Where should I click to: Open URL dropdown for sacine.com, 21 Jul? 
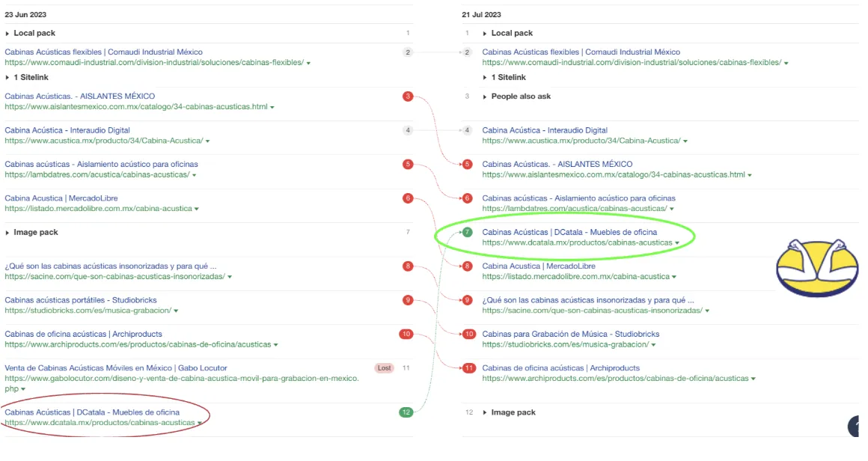pos(707,311)
